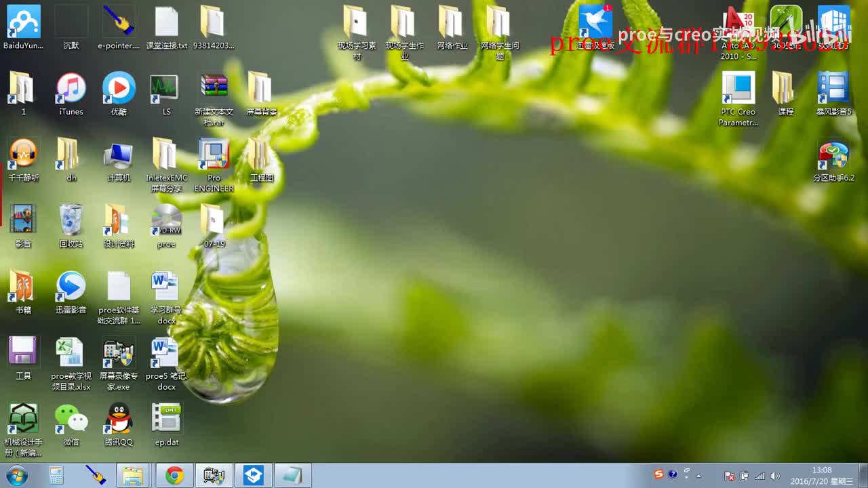Select the 计算机 (Computer) icon
The image size is (868, 488).
(119, 160)
